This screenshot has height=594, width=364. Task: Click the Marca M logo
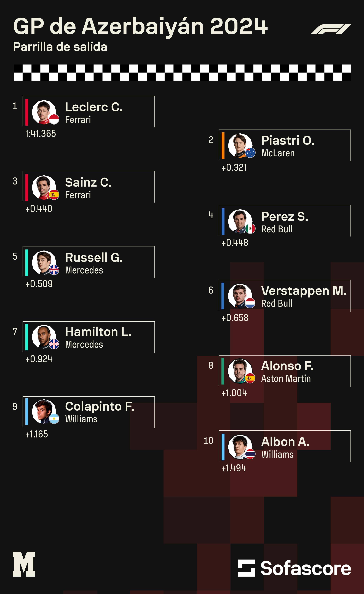coord(24,564)
